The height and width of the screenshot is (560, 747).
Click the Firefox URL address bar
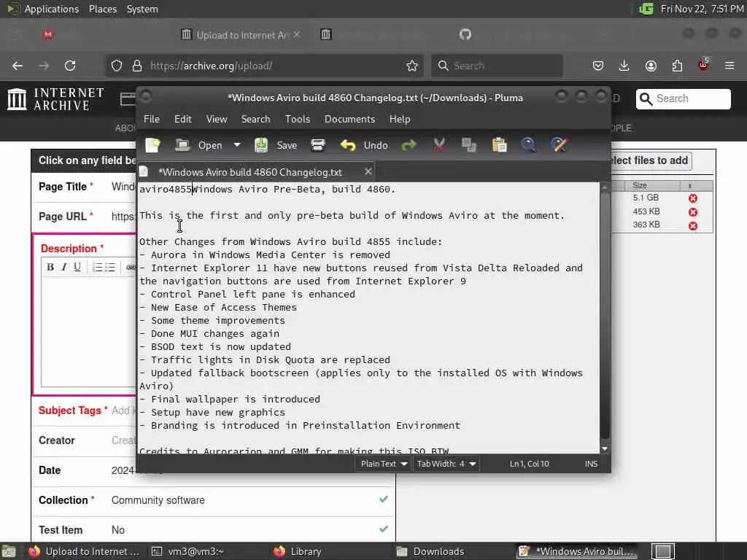(264, 66)
